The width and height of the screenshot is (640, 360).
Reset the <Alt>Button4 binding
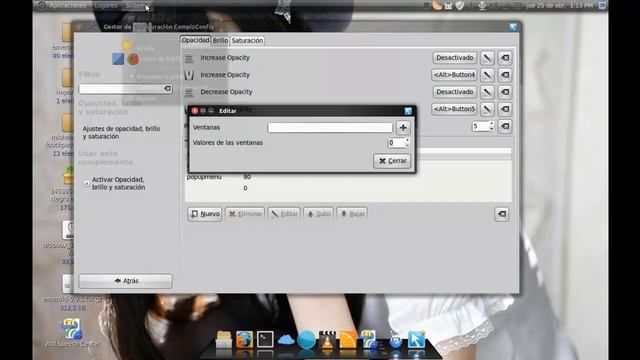click(x=505, y=75)
